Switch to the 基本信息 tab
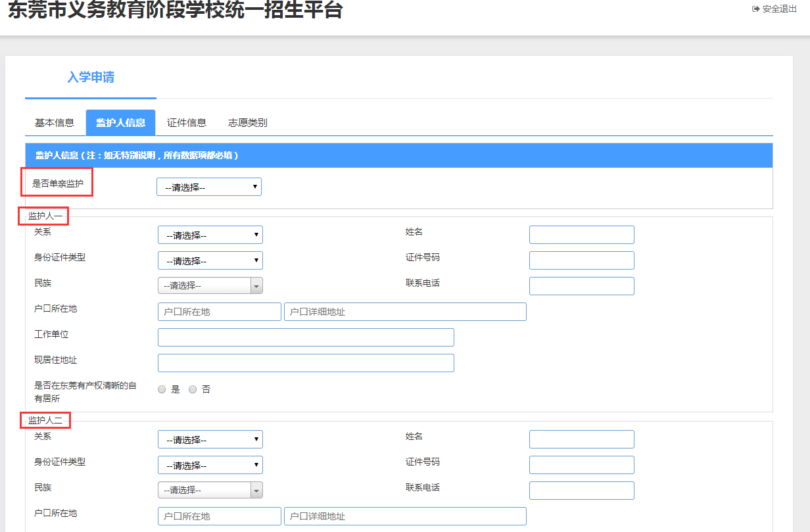810x532 pixels. click(x=55, y=123)
